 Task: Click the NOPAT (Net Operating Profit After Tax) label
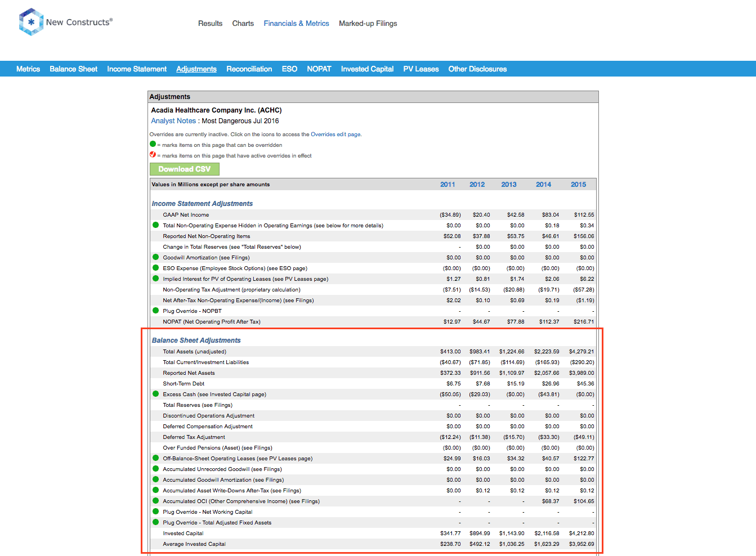point(212,322)
